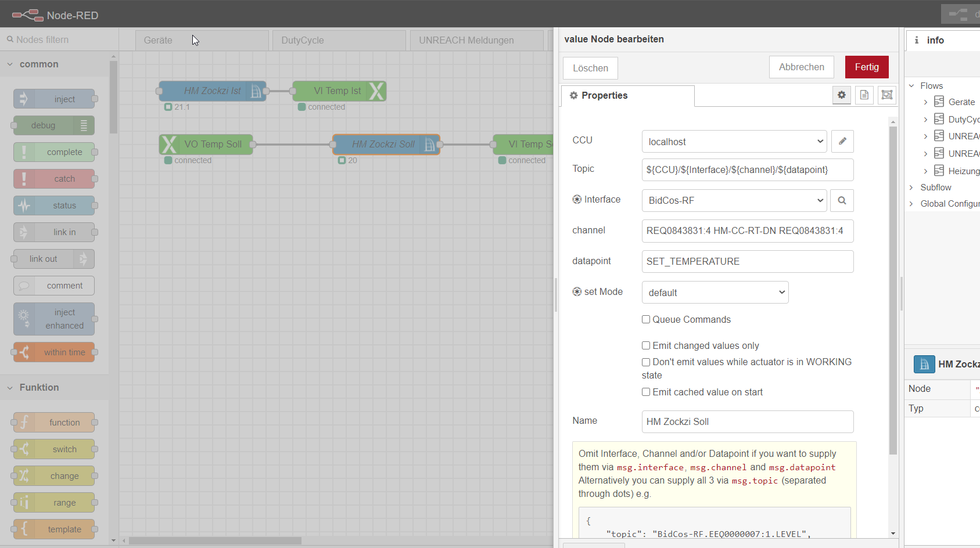
Task: Enable Emit cached value on start
Action: (646, 392)
